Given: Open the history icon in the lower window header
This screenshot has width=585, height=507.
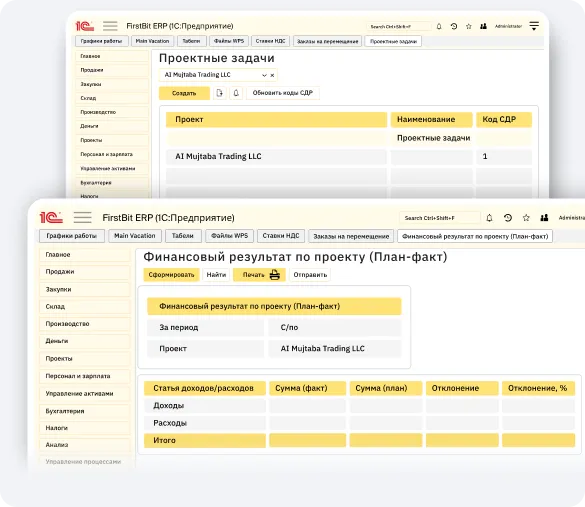Looking at the screenshot, I should 507,218.
